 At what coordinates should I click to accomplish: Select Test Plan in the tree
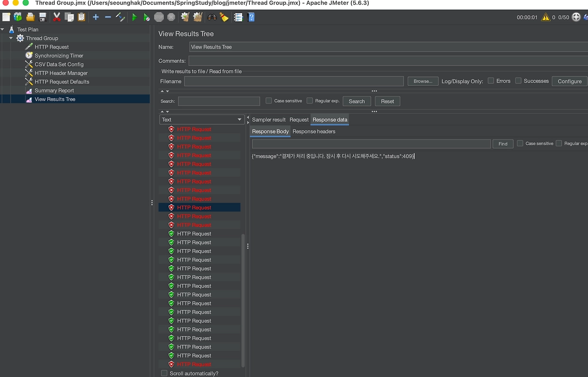click(x=28, y=29)
